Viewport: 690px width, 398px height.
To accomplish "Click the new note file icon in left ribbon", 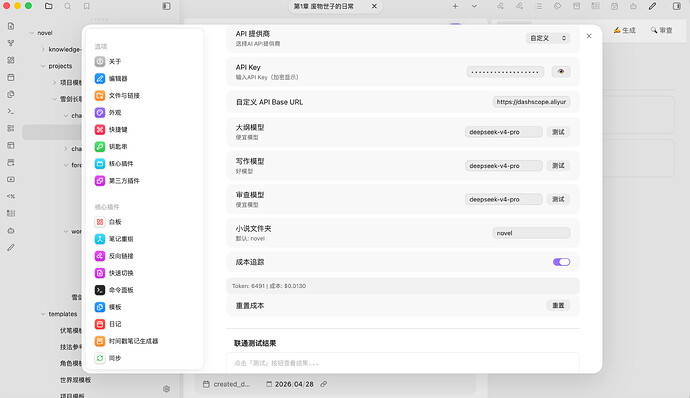I will tap(11, 26).
